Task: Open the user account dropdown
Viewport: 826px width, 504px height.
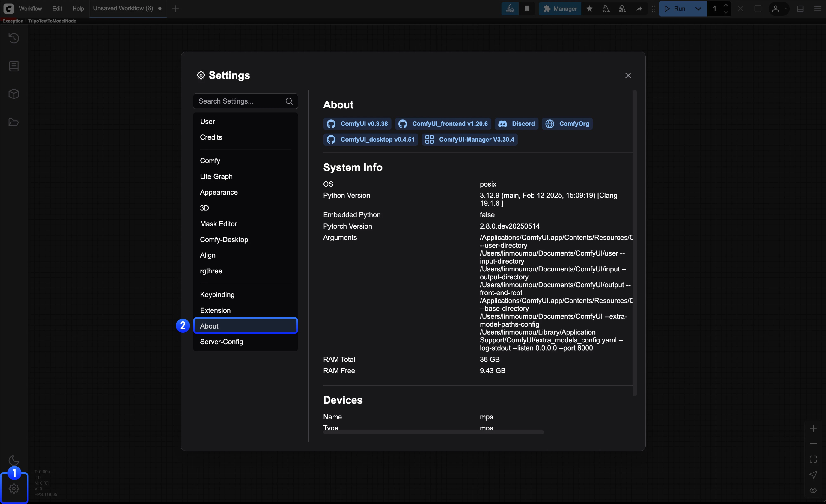Action: [x=779, y=9]
